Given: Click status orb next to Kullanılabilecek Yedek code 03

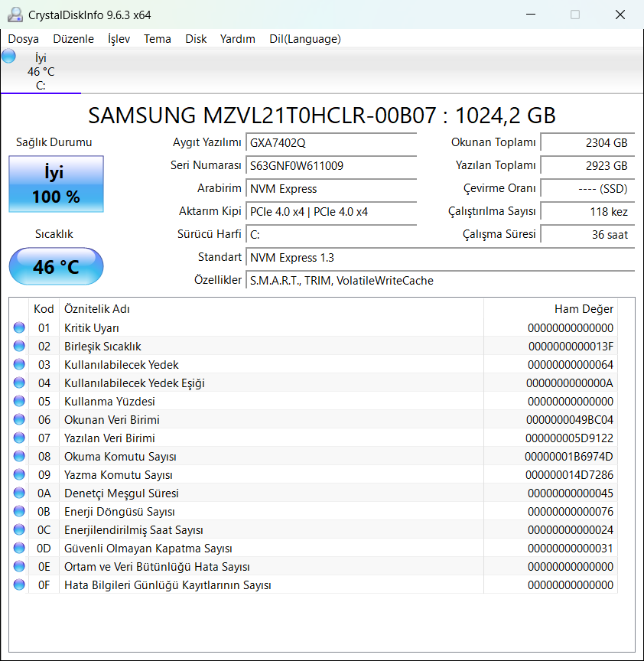Looking at the screenshot, I should click(x=19, y=364).
